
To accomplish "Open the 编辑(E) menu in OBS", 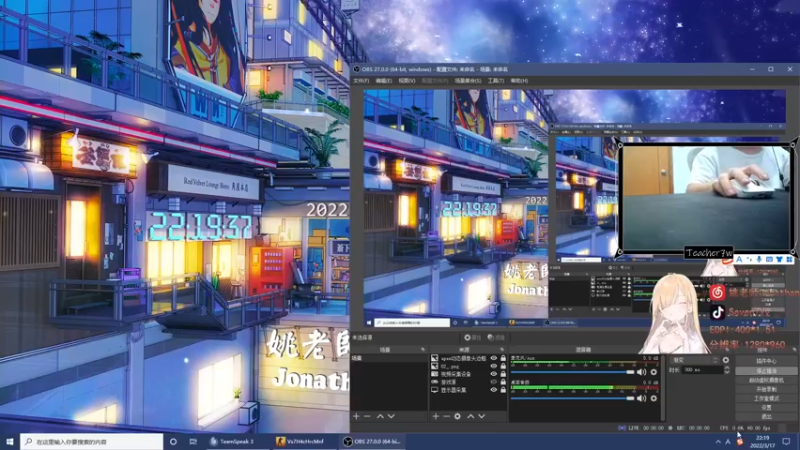I will (x=384, y=81).
